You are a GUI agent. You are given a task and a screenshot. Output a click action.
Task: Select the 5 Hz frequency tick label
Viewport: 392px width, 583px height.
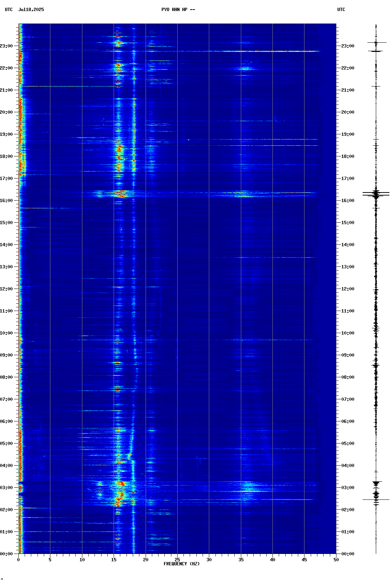(x=50, y=560)
